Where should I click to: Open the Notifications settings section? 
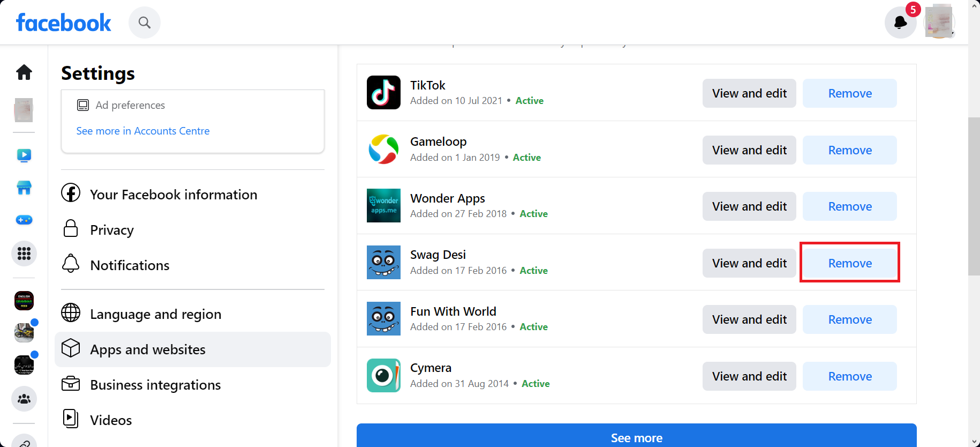193,265
